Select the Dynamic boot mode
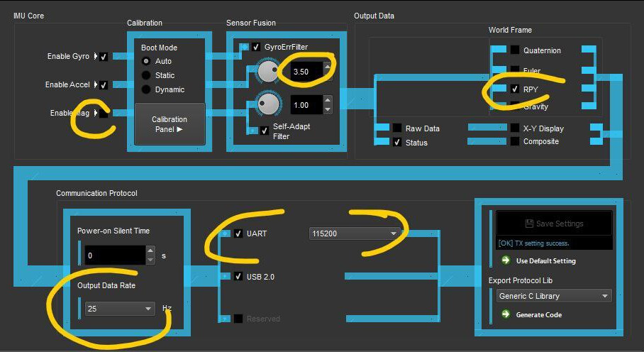This screenshot has height=352, width=644. coord(146,89)
